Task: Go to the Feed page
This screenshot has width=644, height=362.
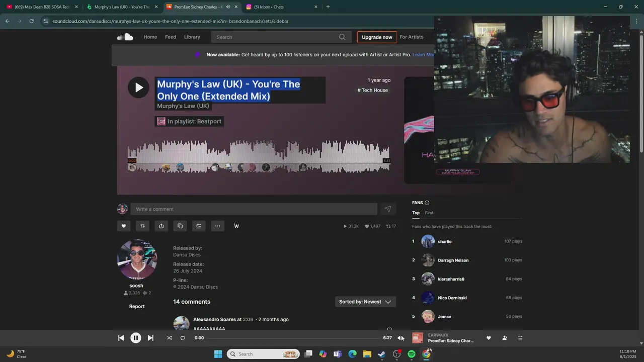Action: [171, 37]
